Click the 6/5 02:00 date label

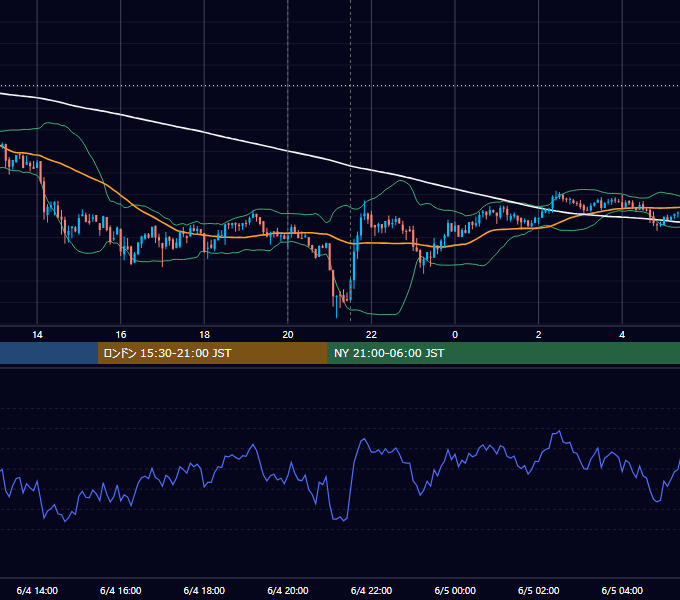(x=538, y=590)
